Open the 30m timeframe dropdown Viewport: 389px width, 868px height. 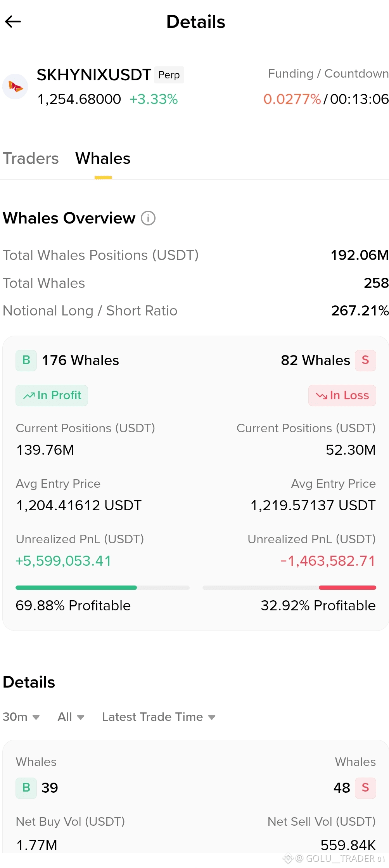click(x=21, y=717)
